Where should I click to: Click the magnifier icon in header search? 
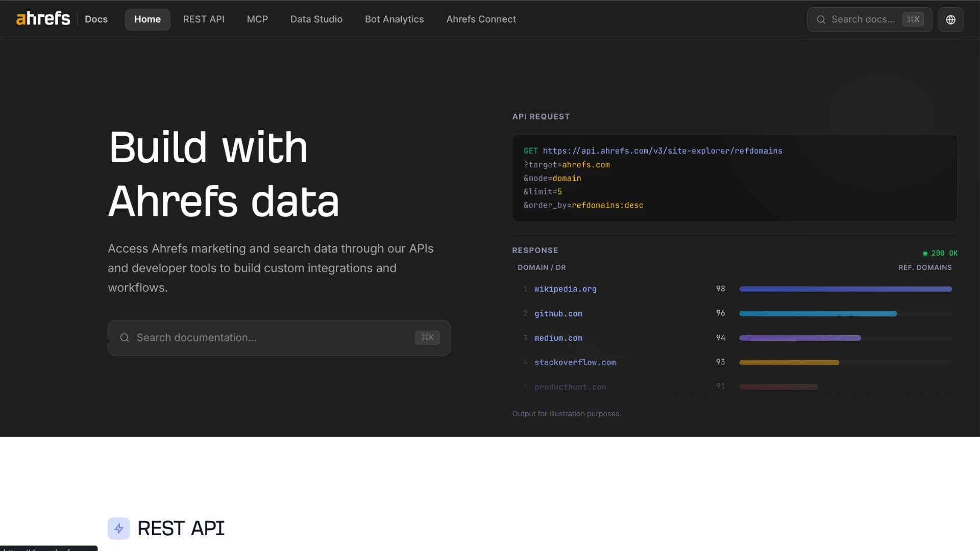pos(821,19)
